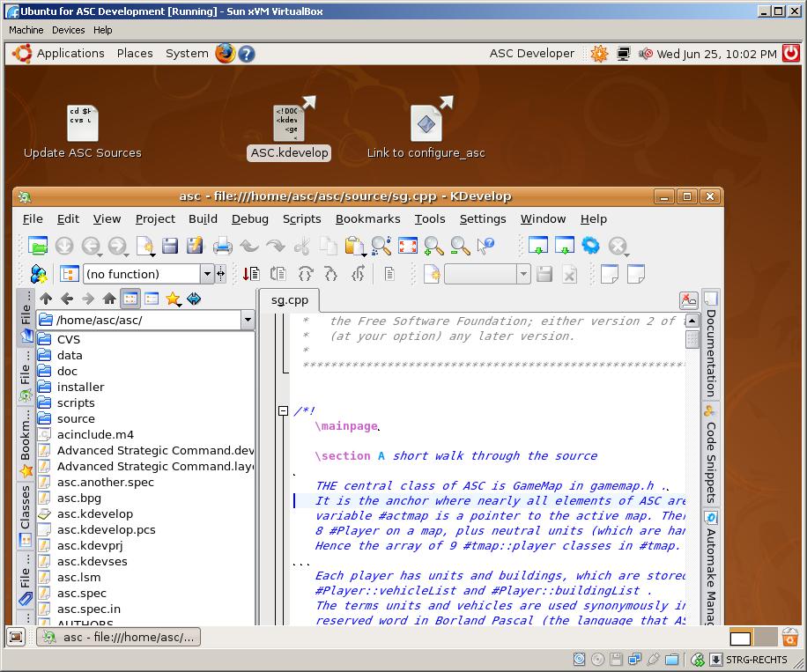Open the Bookmarks menu
The height and width of the screenshot is (672, 807).
pos(367,219)
